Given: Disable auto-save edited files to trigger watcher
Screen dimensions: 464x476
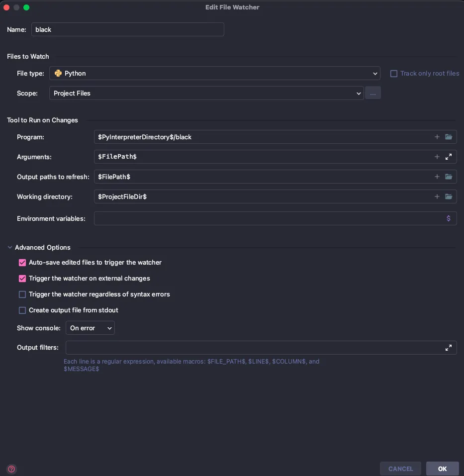Looking at the screenshot, I should point(22,263).
